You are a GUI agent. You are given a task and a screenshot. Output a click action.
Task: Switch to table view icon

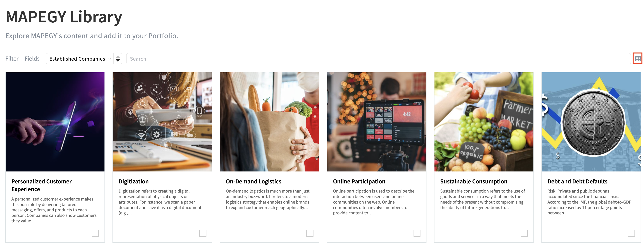[x=638, y=59]
